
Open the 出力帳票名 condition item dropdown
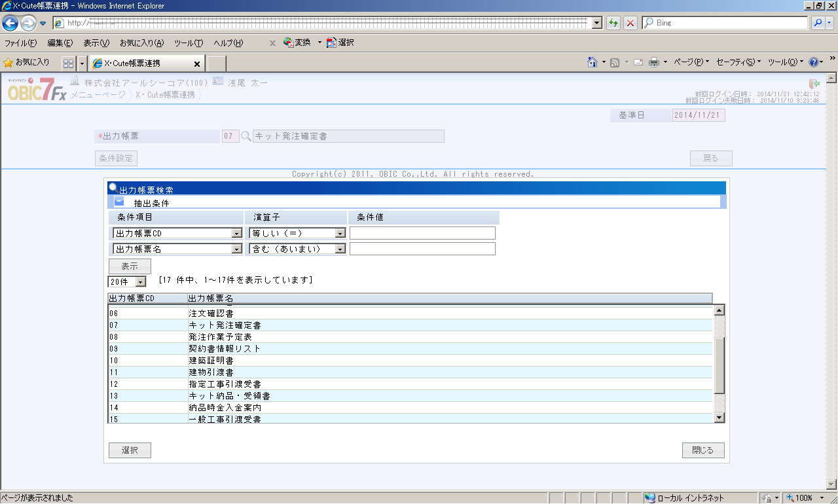point(237,249)
